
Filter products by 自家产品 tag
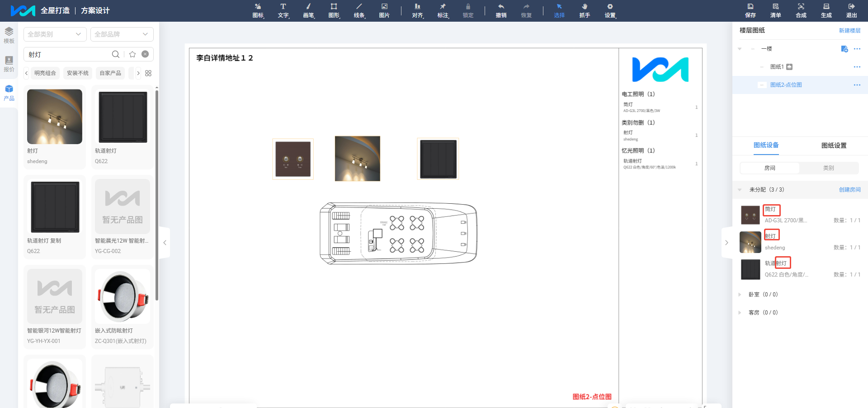click(x=110, y=73)
